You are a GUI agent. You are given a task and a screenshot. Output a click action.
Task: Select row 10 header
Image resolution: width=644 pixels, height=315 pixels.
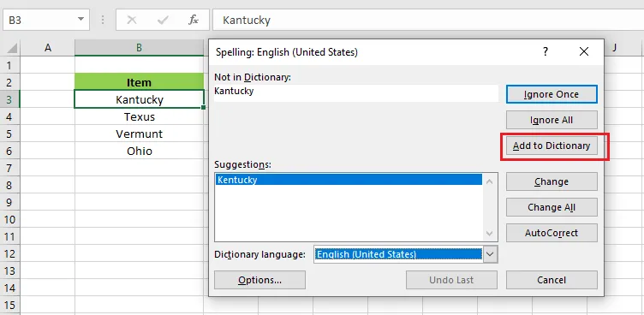[10, 220]
